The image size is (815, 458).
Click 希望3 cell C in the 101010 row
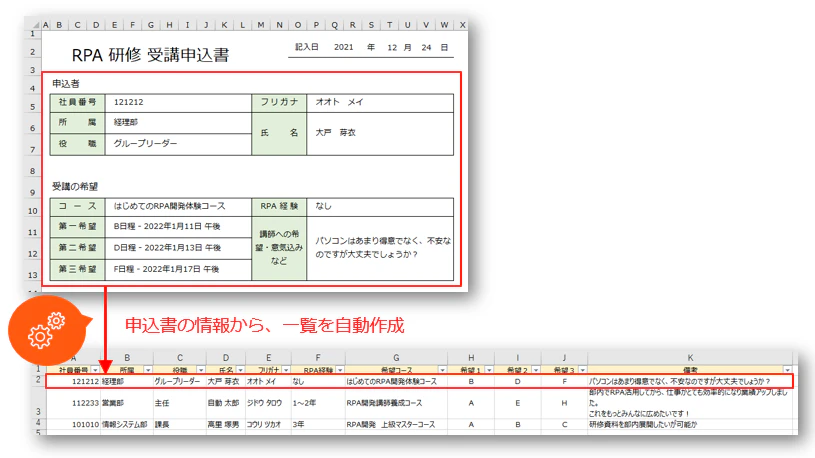[564, 424]
